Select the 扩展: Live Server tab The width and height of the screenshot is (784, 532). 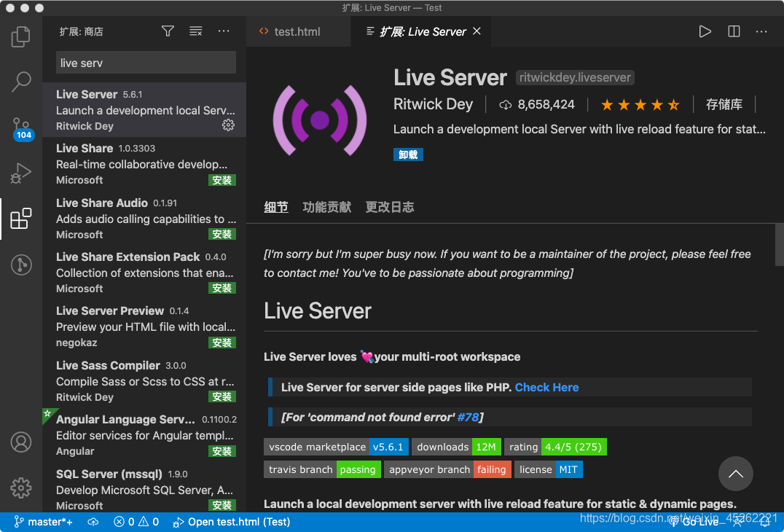point(421,31)
